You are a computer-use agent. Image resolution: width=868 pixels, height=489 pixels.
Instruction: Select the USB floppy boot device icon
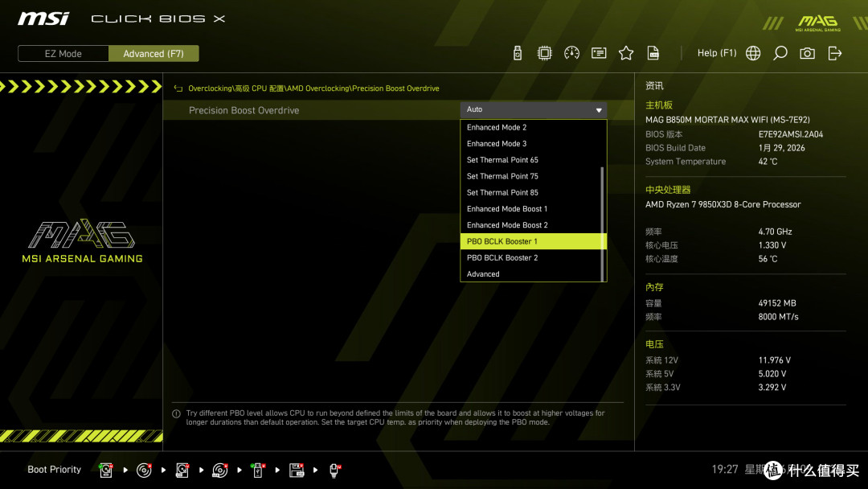(x=297, y=471)
